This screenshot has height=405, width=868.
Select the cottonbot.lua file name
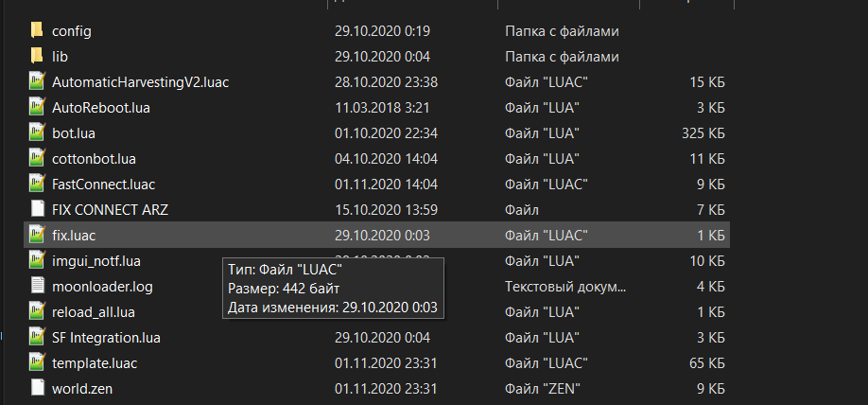[x=95, y=158]
